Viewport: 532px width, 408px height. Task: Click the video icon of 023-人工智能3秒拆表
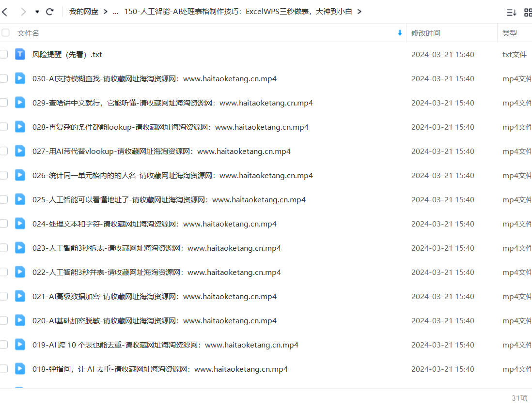(x=20, y=248)
